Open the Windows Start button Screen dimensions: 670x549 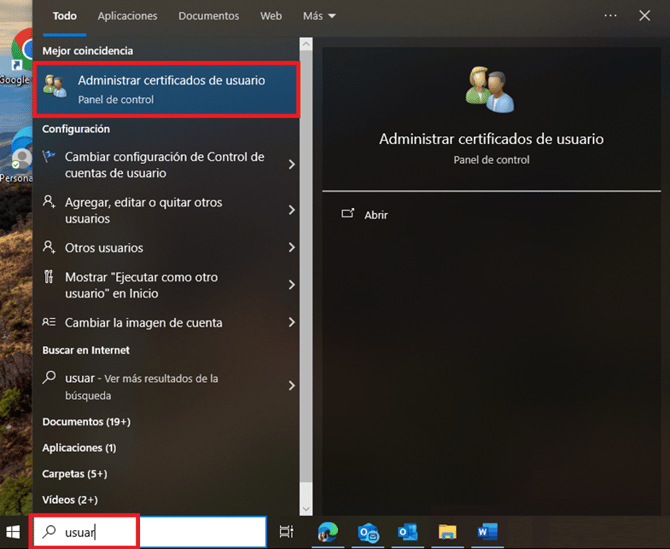(13, 532)
